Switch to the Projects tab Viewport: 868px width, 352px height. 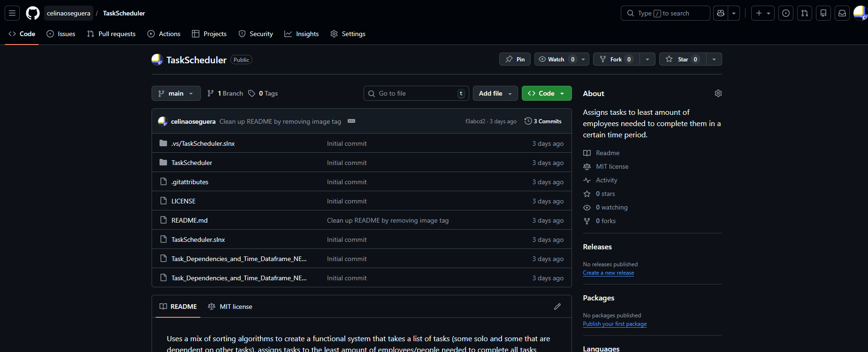pos(209,34)
